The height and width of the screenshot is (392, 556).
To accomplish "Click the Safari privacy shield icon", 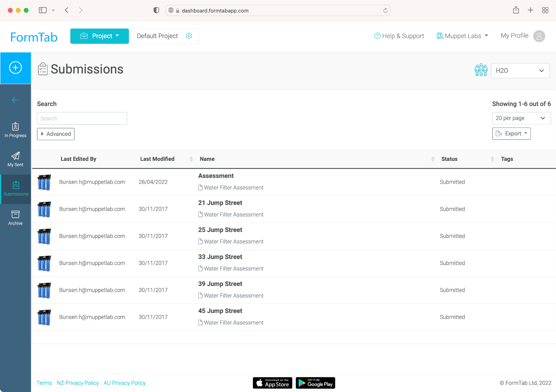I will click(x=156, y=10).
